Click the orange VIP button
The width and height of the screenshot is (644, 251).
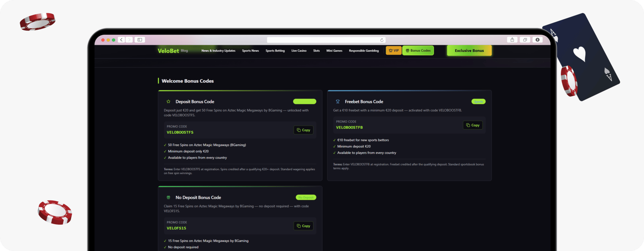tap(394, 50)
